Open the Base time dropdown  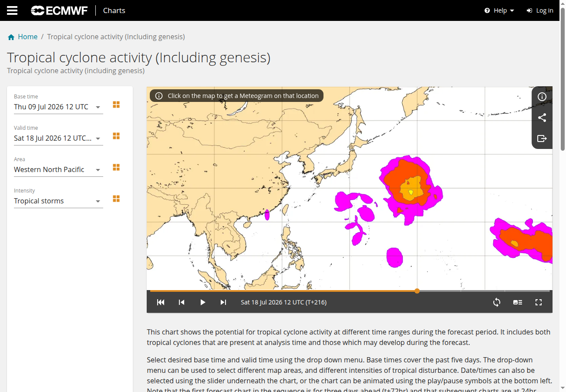tap(58, 107)
